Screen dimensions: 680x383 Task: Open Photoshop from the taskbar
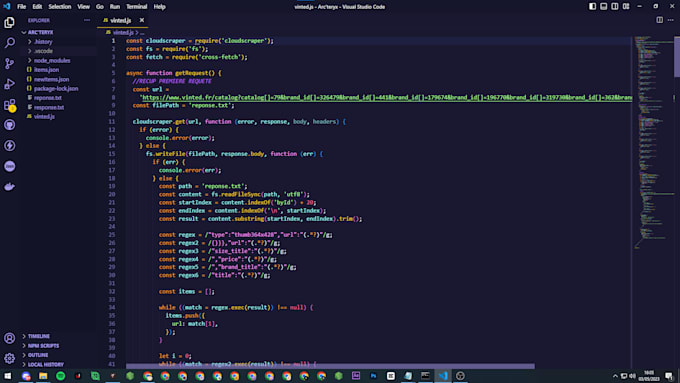[373, 376]
